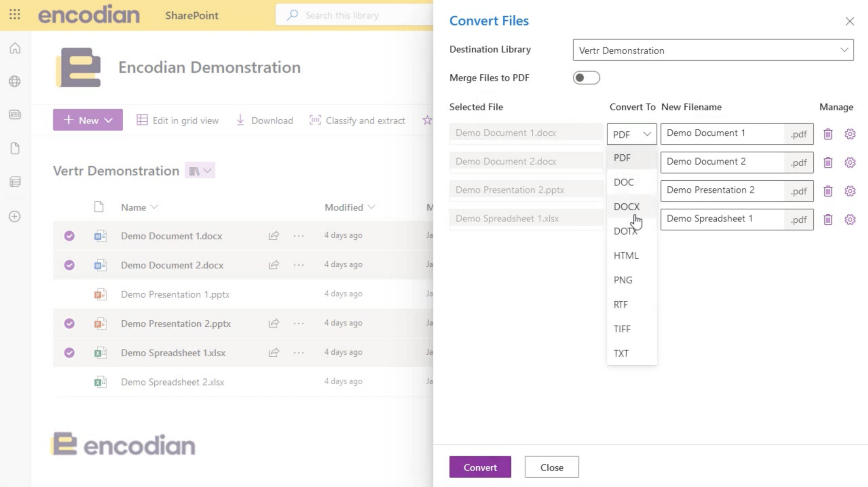Open the Modified column sort menu

point(350,207)
